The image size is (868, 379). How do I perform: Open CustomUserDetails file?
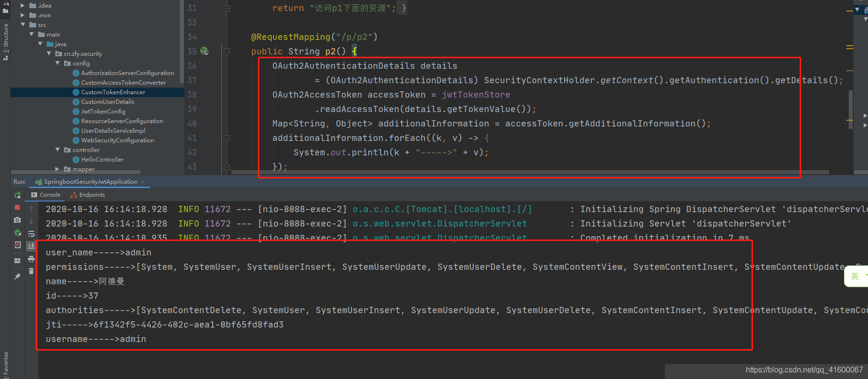(x=108, y=102)
